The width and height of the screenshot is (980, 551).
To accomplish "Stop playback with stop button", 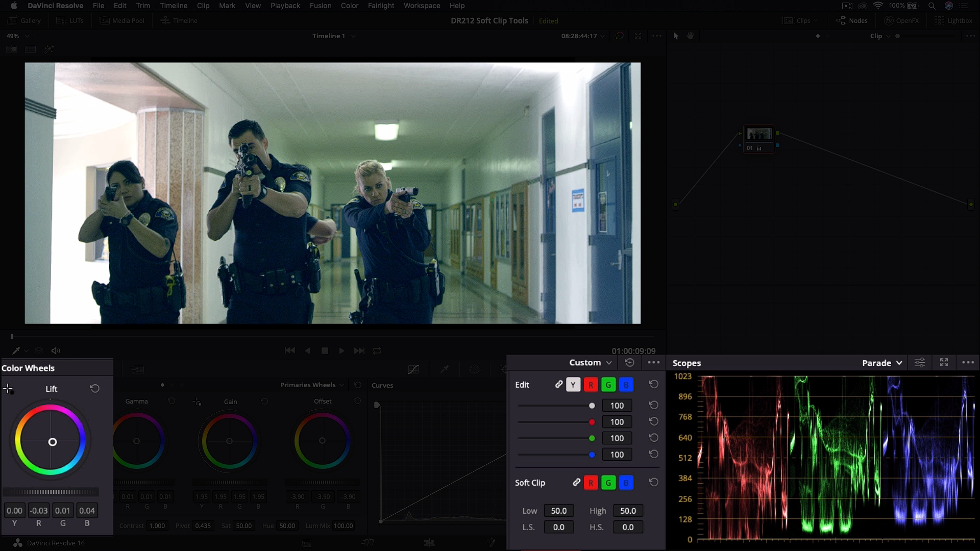I will click(x=325, y=350).
